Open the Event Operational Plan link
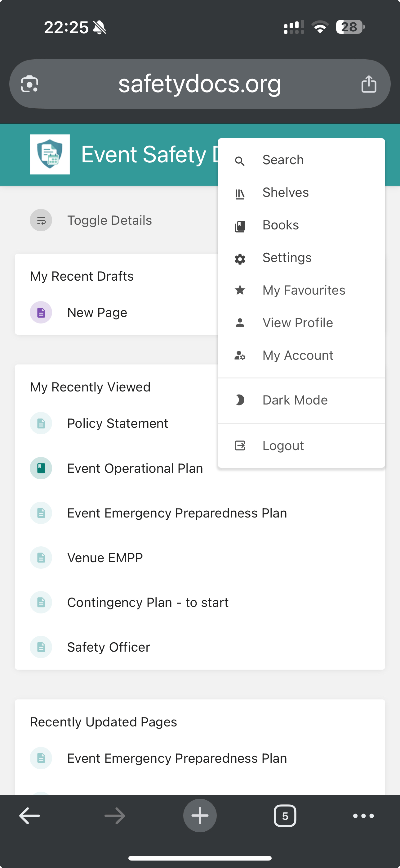Screen dimensions: 400x868 click(x=135, y=468)
